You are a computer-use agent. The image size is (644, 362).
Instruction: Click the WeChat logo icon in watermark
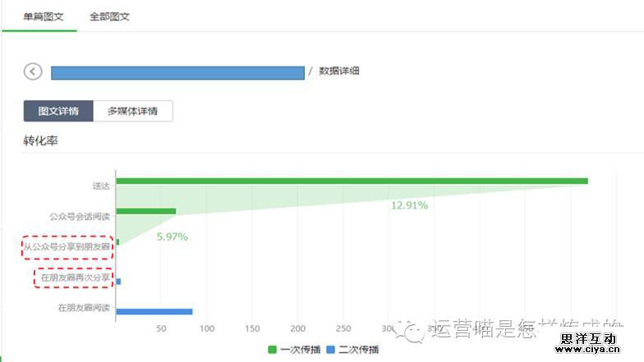tap(409, 331)
